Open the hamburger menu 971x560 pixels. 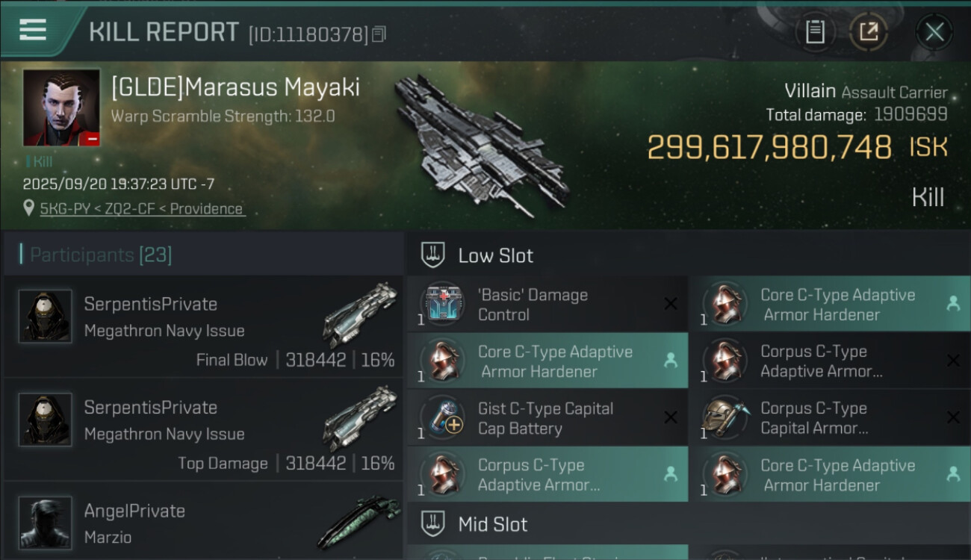(33, 30)
